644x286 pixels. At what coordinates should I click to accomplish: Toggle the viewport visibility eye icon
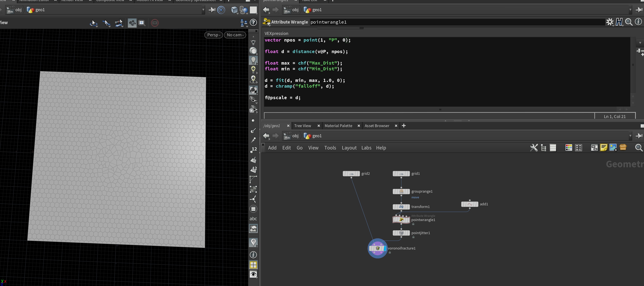253,274
